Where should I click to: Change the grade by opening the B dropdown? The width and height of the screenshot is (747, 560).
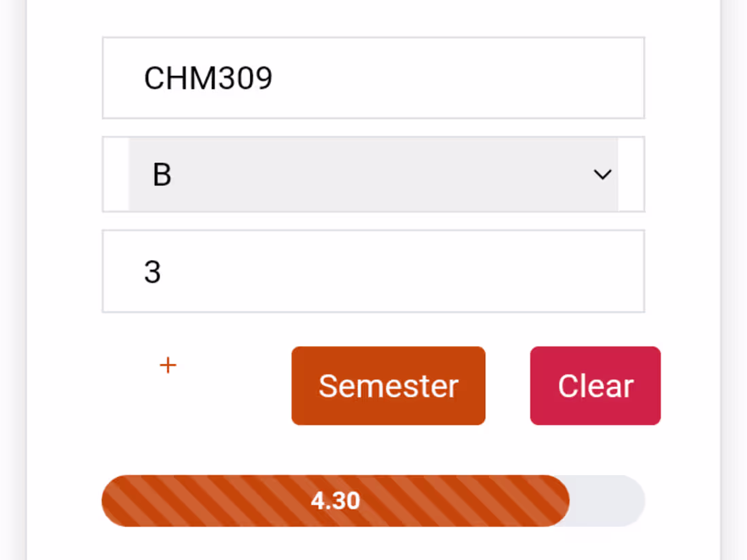point(373,174)
